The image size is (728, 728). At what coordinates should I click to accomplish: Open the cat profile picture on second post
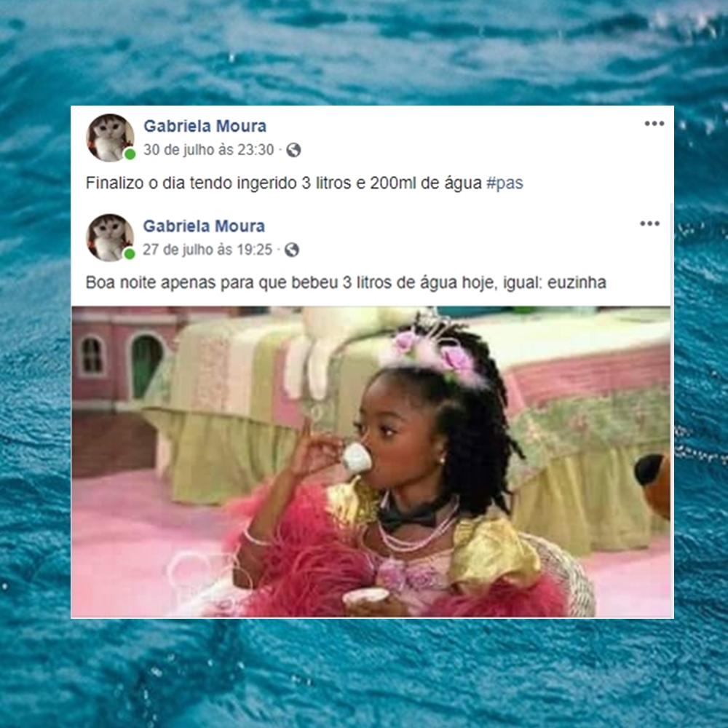[110, 238]
